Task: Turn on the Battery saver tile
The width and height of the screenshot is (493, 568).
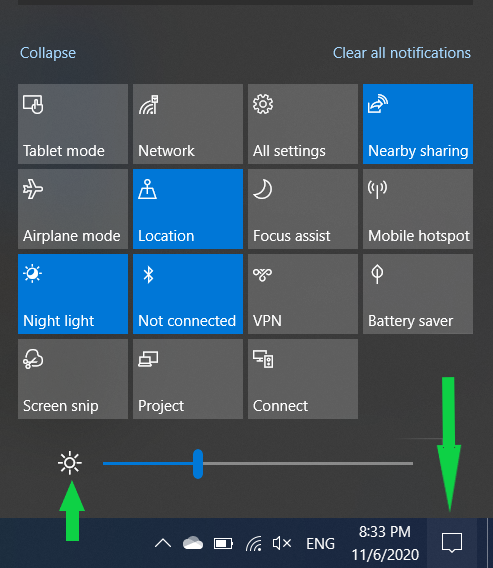Action: point(418,294)
